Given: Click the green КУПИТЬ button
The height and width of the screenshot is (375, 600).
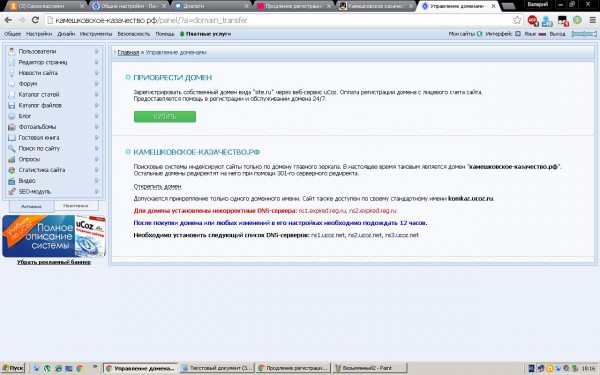Looking at the screenshot, I should 165,117.
